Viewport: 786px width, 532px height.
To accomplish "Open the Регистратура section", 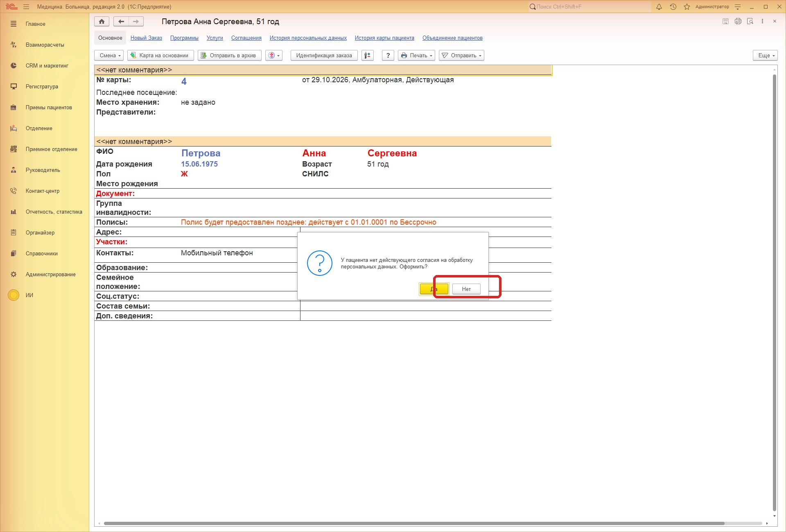I will click(x=42, y=86).
